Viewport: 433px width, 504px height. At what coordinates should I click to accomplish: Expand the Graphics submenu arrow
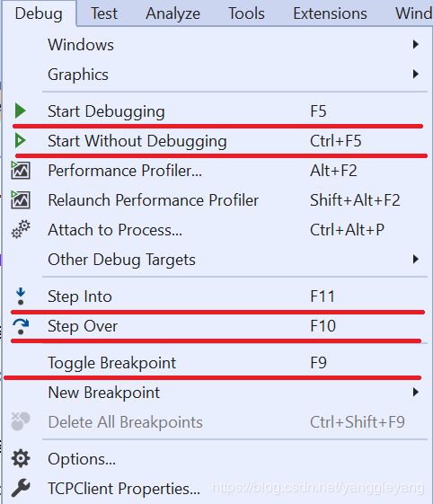tap(416, 74)
